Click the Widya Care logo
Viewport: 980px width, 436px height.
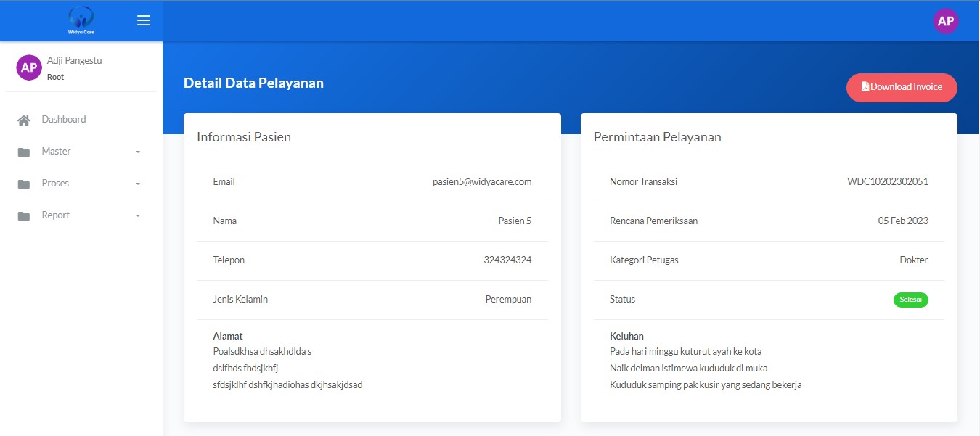[81, 20]
